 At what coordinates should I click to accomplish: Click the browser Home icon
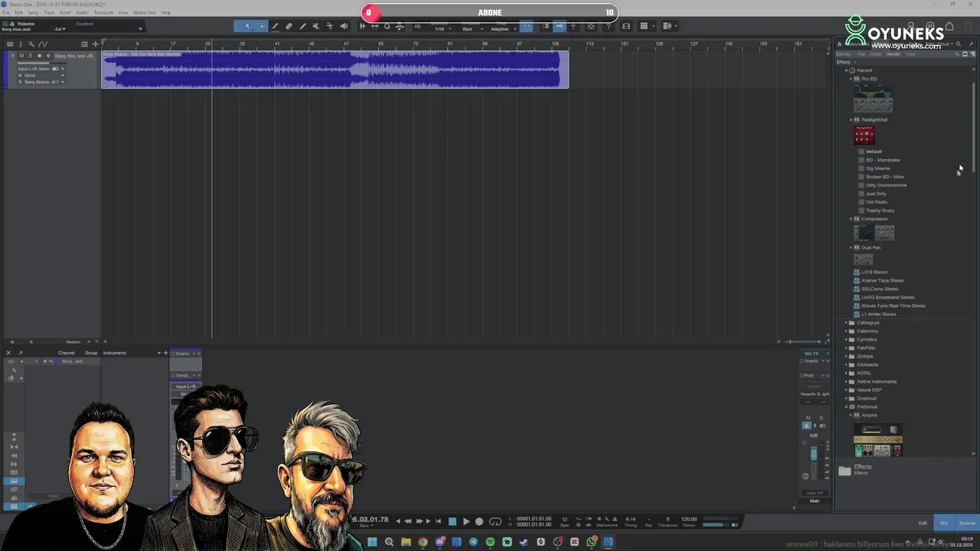coord(839,44)
